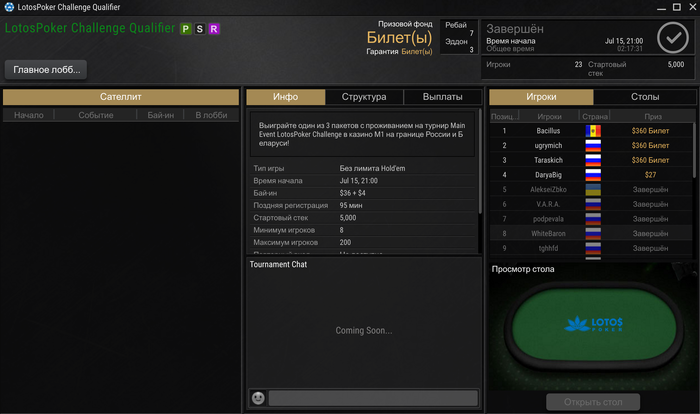Switch to the Столы tab
700x414 pixels.
pos(645,97)
